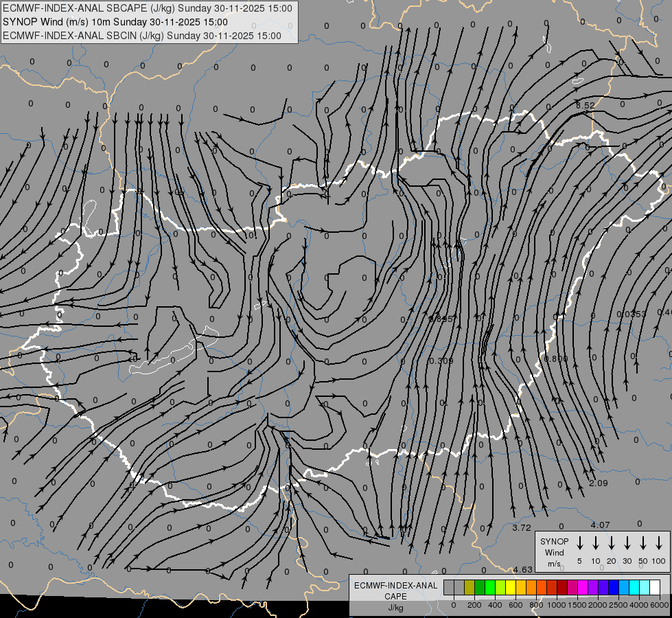The image size is (672, 618).
Task: Click the 200 tick label of CAPE legend
Action: (474, 605)
